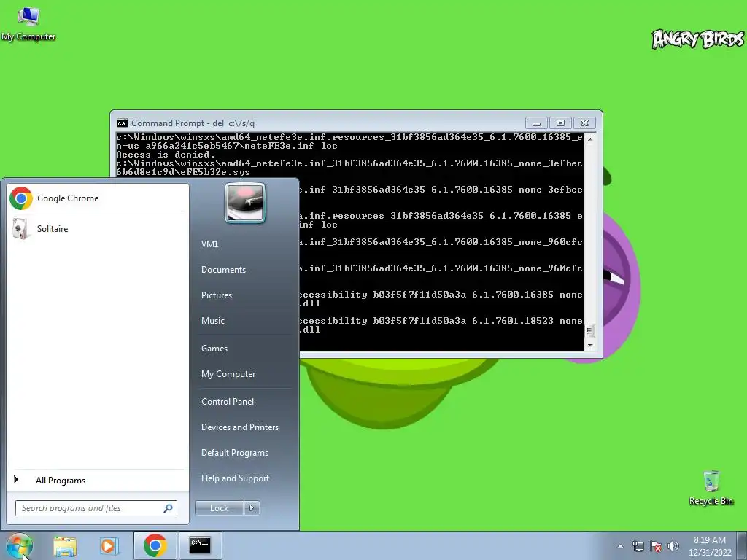
Task: Click the Google Chrome icon in Start menu
Action: [x=21, y=198]
